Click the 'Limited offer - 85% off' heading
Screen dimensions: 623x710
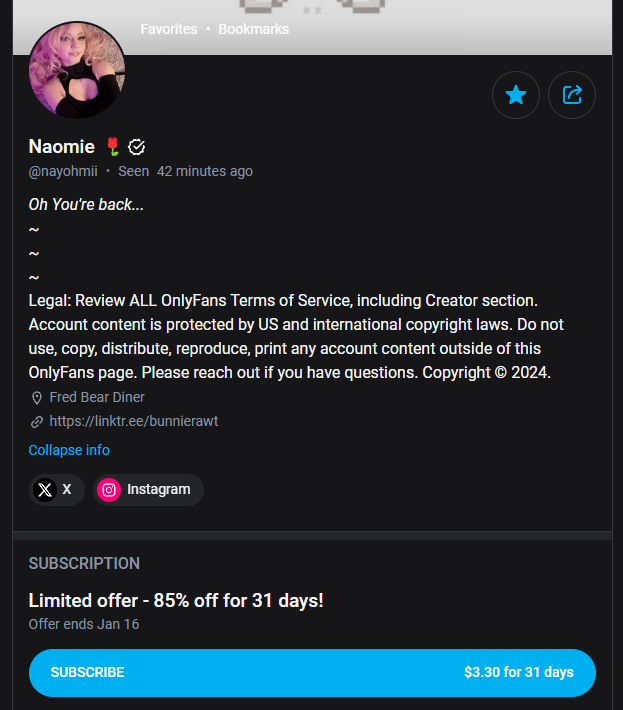coord(176,600)
